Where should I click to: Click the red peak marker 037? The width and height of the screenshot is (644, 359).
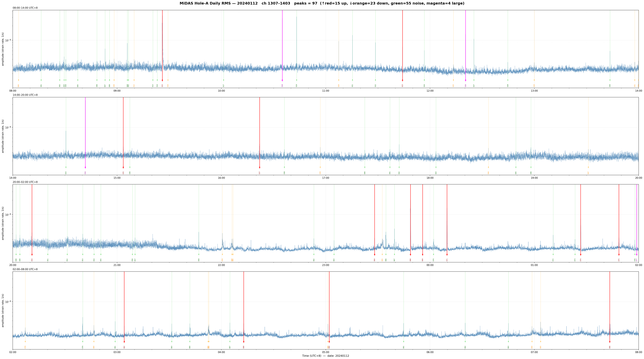click(260, 167)
